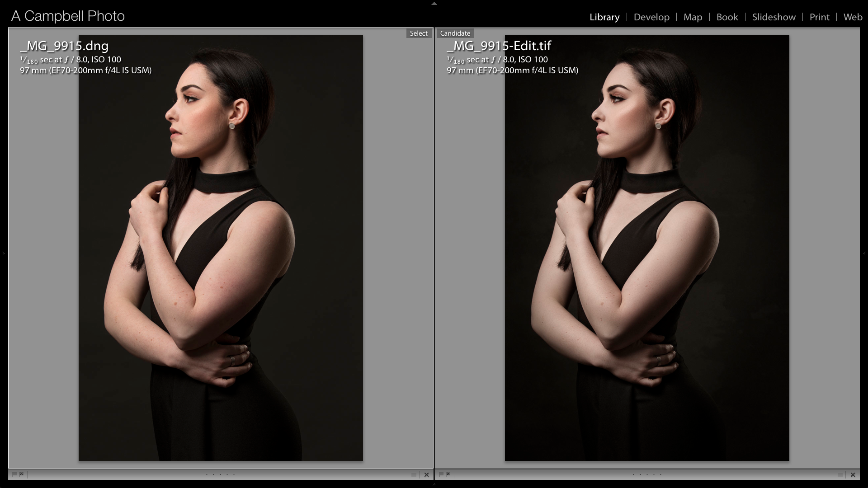Open the Print module
This screenshot has height=488, width=868.
pyautogui.click(x=819, y=17)
